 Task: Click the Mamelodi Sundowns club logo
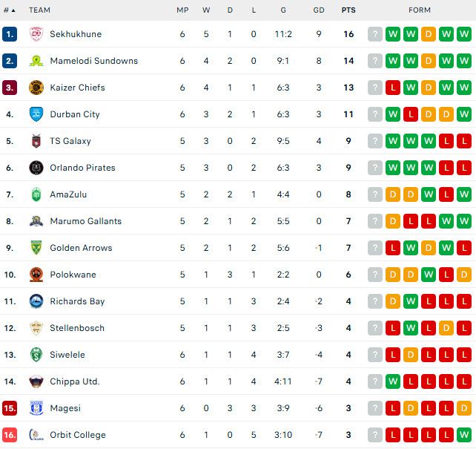click(x=36, y=61)
